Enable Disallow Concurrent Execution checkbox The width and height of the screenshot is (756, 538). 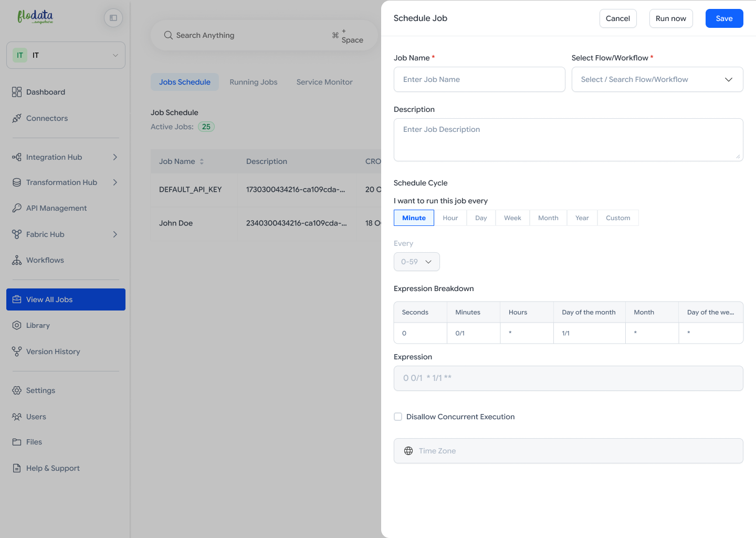tap(398, 417)
